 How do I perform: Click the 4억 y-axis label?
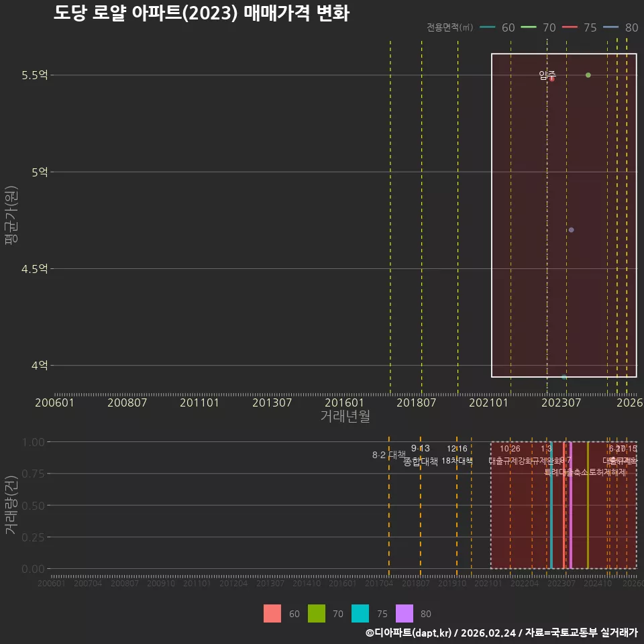(40, 366)
